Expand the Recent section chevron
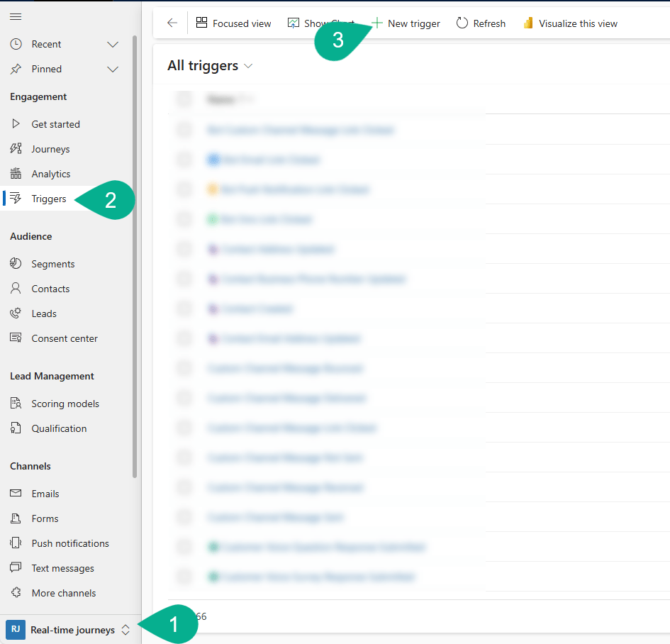This screenshot has height=644, width=670. 113,45
